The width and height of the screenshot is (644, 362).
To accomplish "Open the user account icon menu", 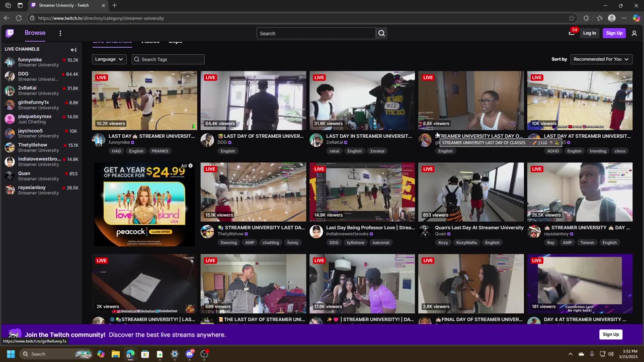I will [634, 33].
